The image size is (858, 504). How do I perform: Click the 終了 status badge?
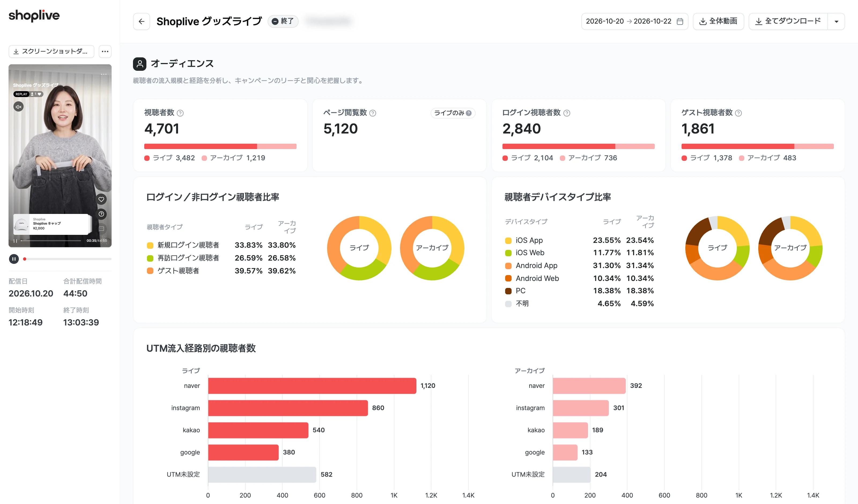click(283, 21)
